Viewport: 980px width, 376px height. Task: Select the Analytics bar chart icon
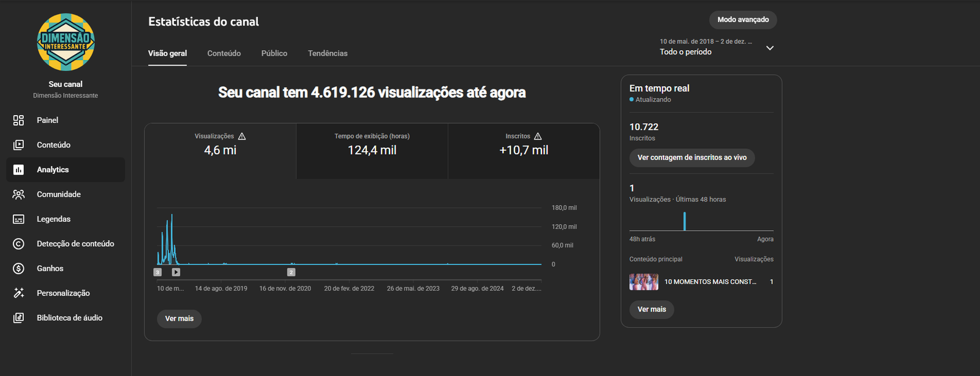[18, 170]
